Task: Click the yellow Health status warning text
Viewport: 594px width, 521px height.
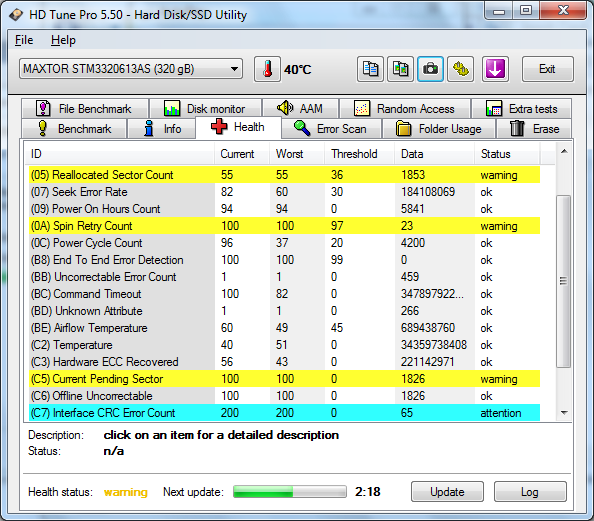Action: coord(125,492)
